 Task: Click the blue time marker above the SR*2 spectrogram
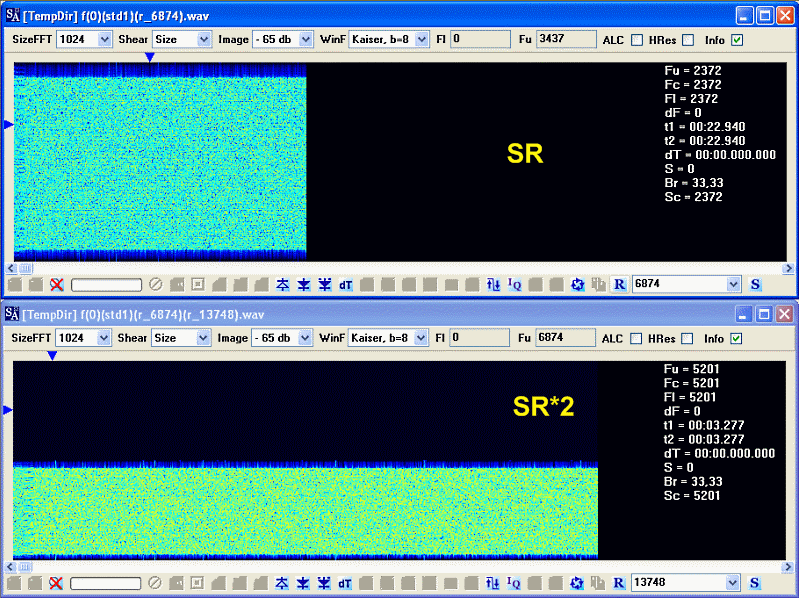coord(52,356)
